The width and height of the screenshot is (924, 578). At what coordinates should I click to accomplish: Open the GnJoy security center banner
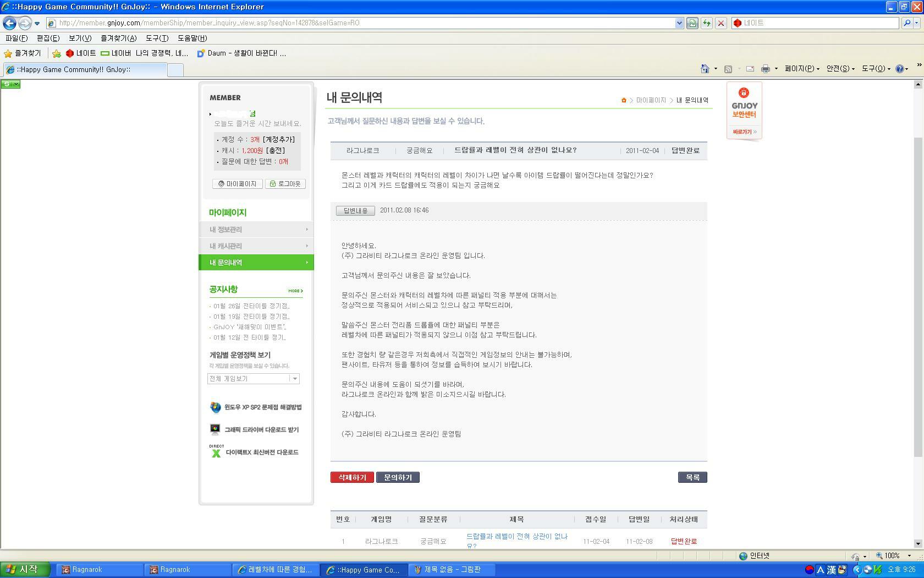coord(744,111)
